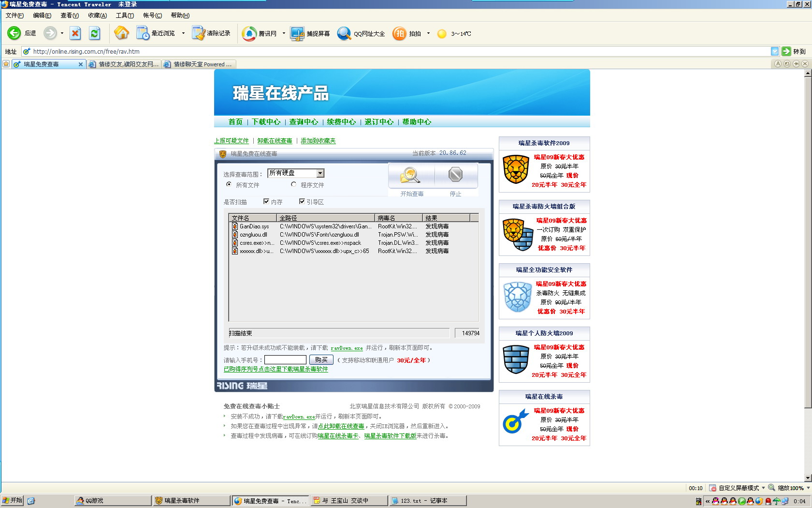Switch to 瑞星杀毒软件 on the taskbar
The width and height of the screenshot is (812, 508).
point(191,501)
